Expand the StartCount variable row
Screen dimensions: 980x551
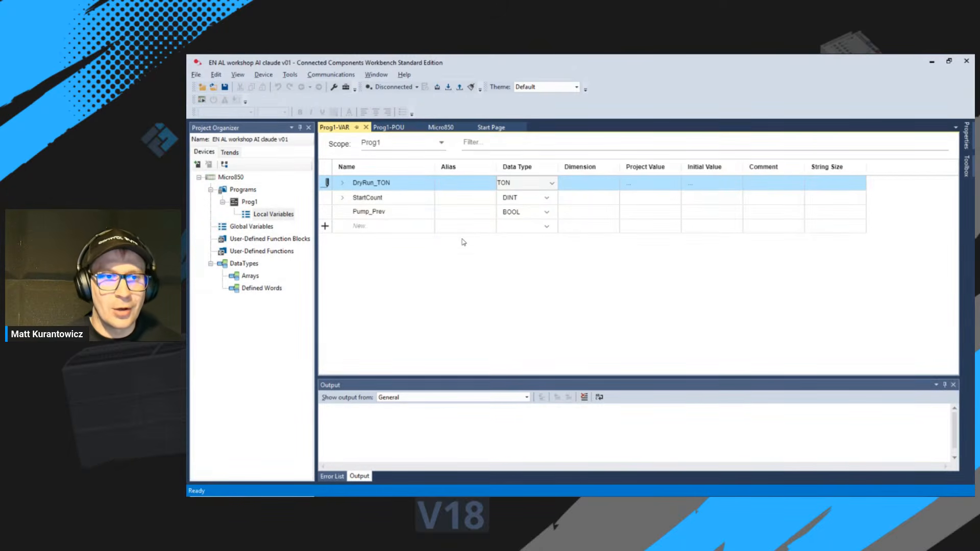(x=342, y=197)
